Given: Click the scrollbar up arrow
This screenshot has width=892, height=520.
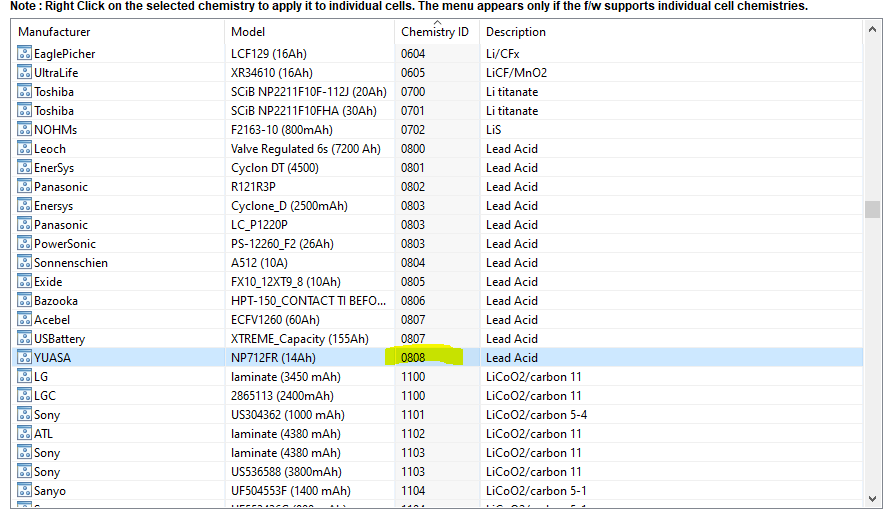Looking at the screenshot, I should click(x=872, y=29).
